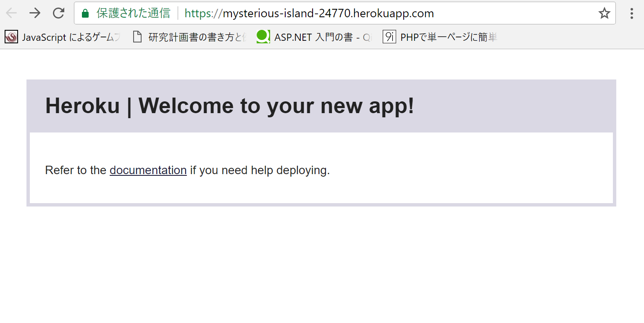The height and width of the screenshot is (323, 644).
Task: Click the favicon of the JavaScript game bookmark
Action: click(11, 37)
